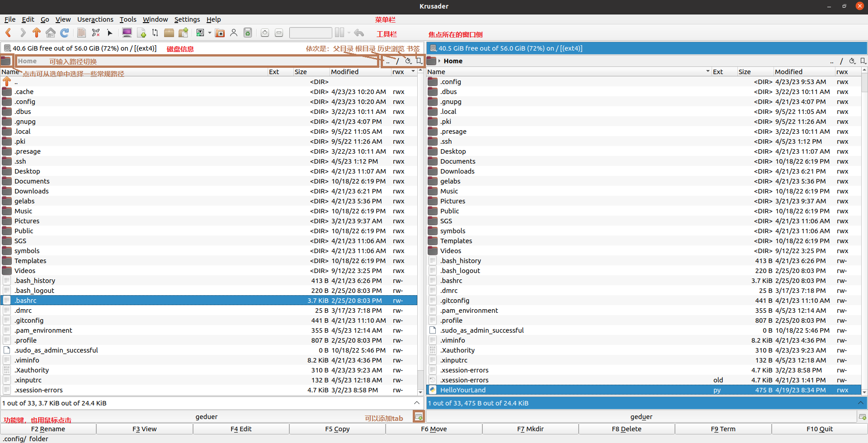The image size is (868, 443).
Task: Jump to the home directory via the house icon
Action: [x=51, y=33]
